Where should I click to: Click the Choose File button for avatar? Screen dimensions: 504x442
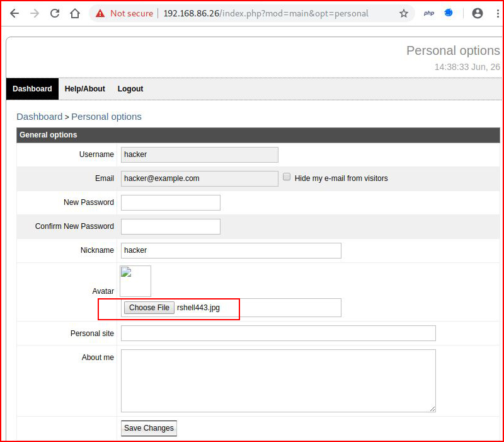click(149, 308)
